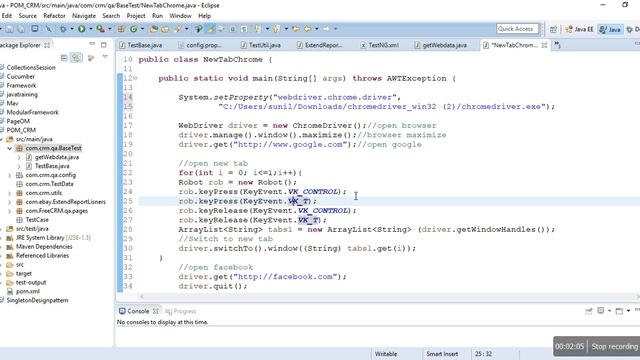Screen dimensions: 640x360
Task: Click the console/terminal toolbar icon
Action: [x=35, y=29]
